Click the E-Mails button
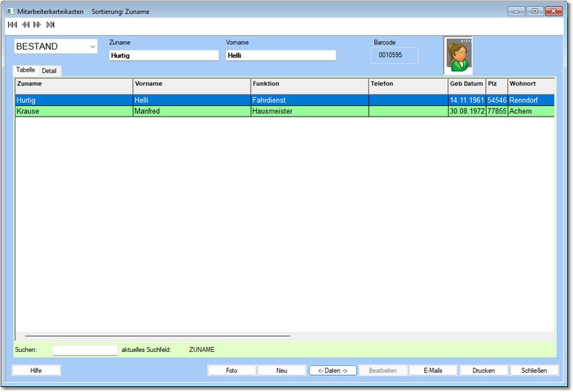The height and width of the screenshot is (392, 573). 433,370
